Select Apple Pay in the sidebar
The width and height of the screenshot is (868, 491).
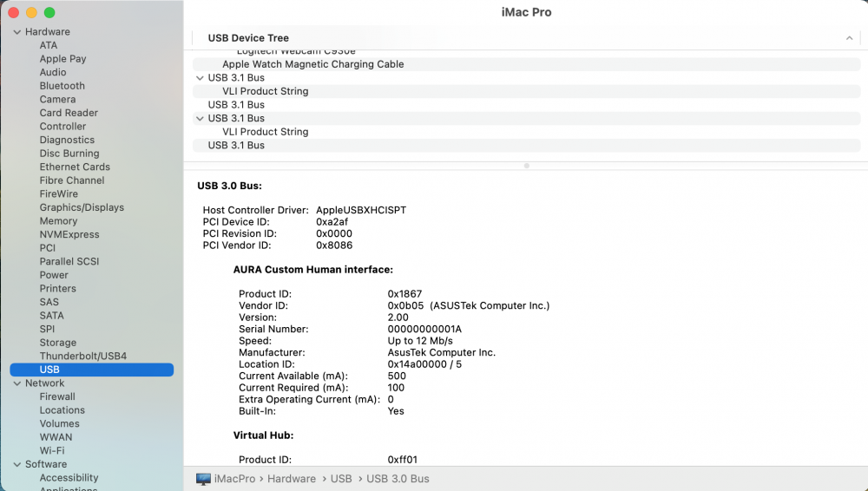[x=62, y=59]
